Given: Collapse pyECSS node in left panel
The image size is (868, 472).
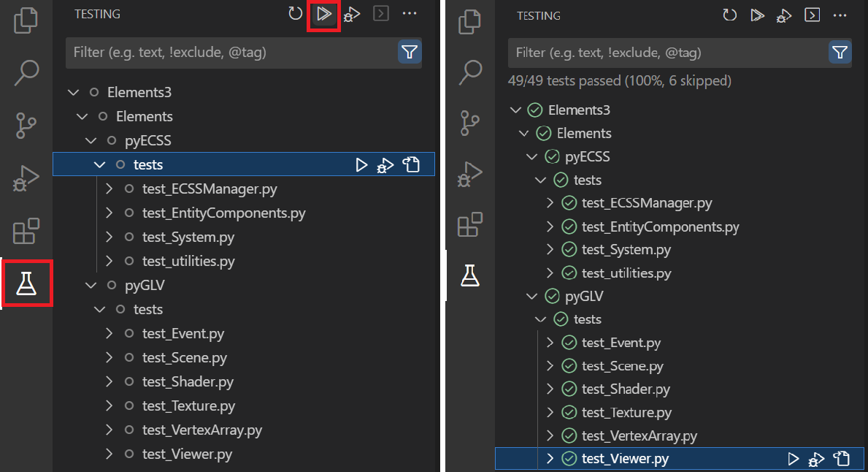Looking at the screenshot, I should [91, 141].
